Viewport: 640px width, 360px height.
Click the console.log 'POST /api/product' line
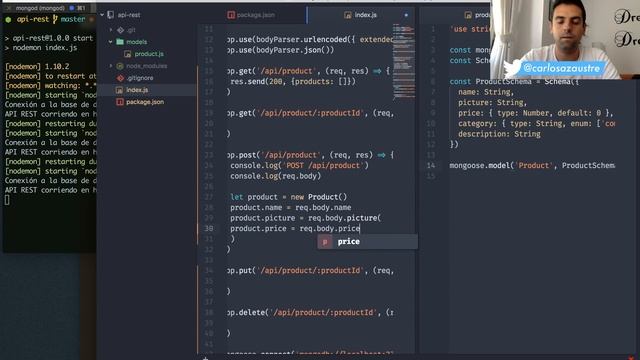(299, 166)
